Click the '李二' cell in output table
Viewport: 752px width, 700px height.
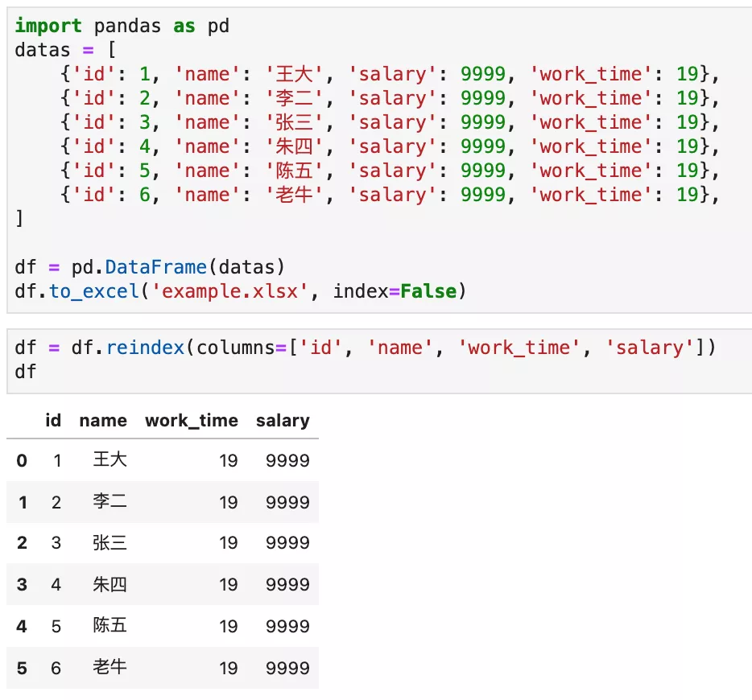[x=109, y=501]
